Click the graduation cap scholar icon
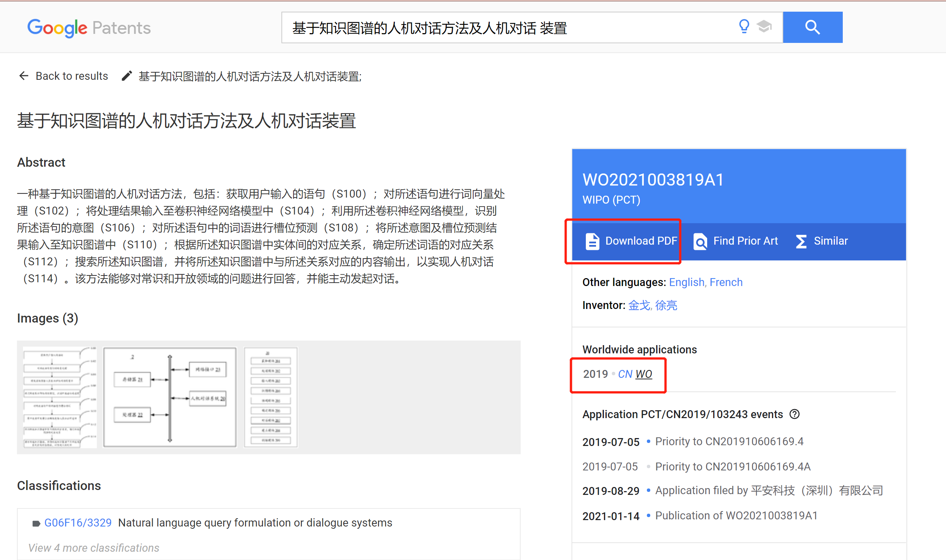The width and height of the screenshot is (946, 560). (x=764, y=26)
